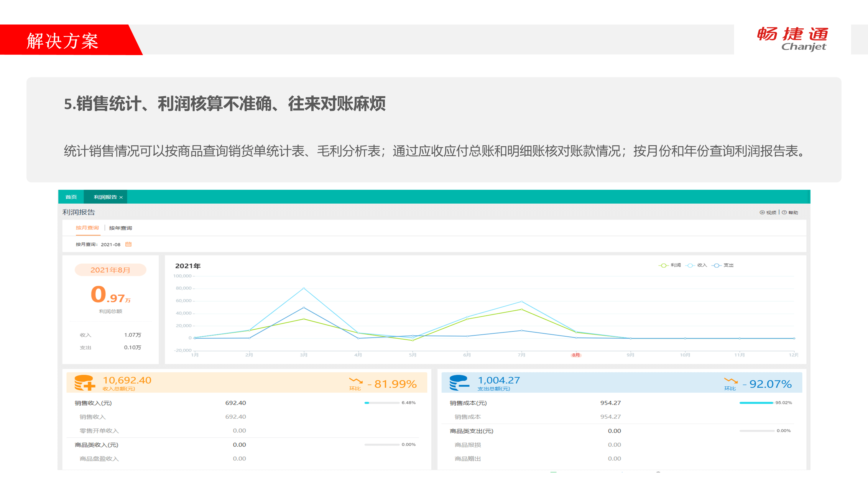Click the orange 环比 trend icon for income
868x488 pixels.
pyautogui.click(x=356, y=381)
